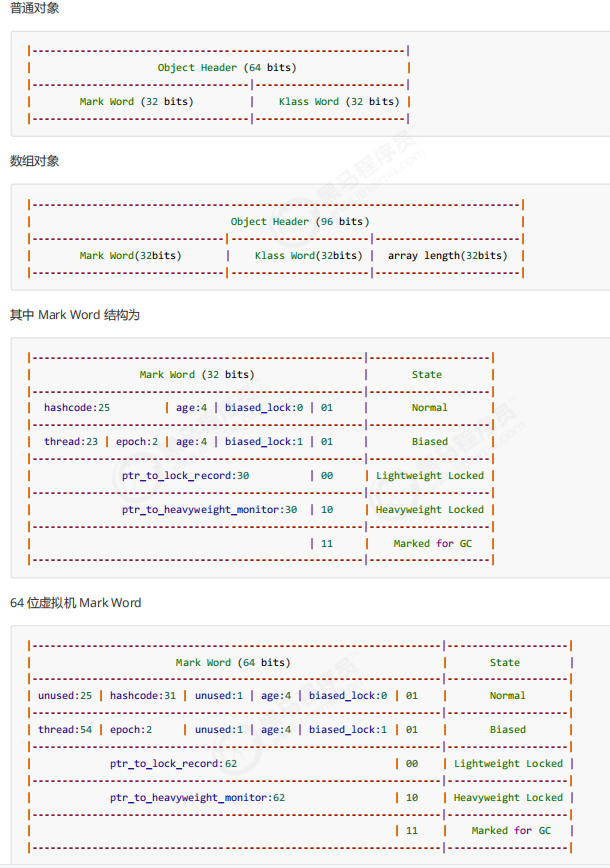Click the array length(32bits) cell

click(447, 256)
